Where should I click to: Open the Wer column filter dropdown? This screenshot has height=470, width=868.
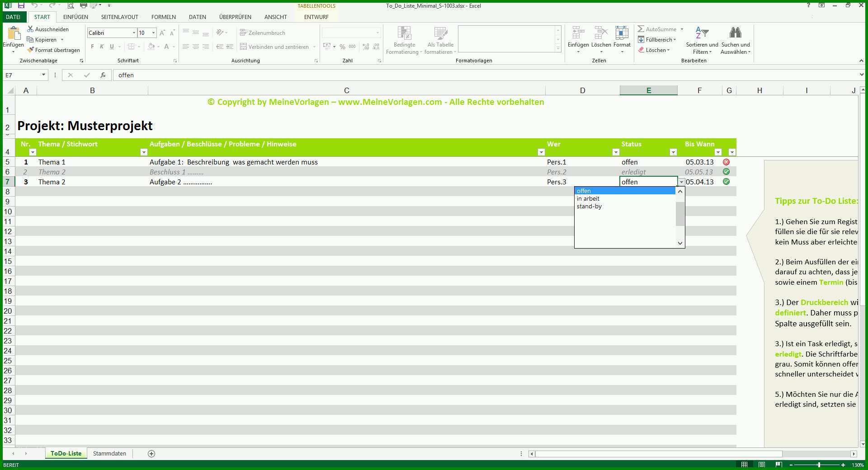(x=615, y=152)
